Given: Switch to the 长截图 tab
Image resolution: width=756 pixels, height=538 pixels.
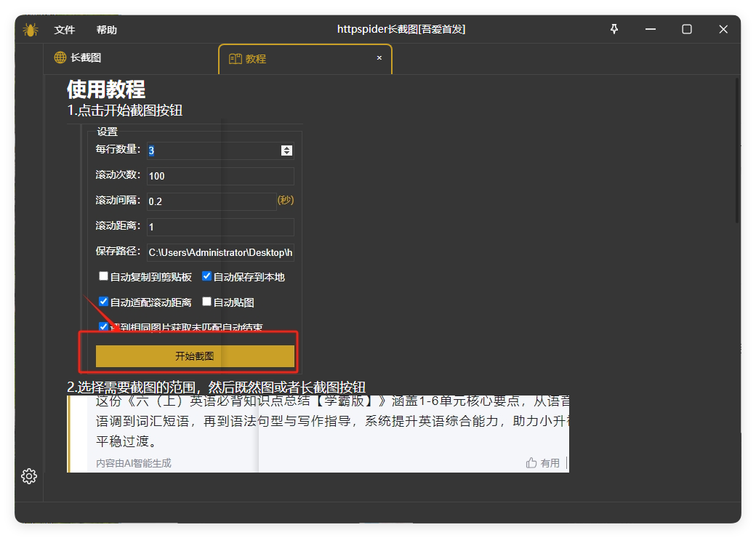Looking at the screenshot, I should pyautogui.click(x=86, y=58).
